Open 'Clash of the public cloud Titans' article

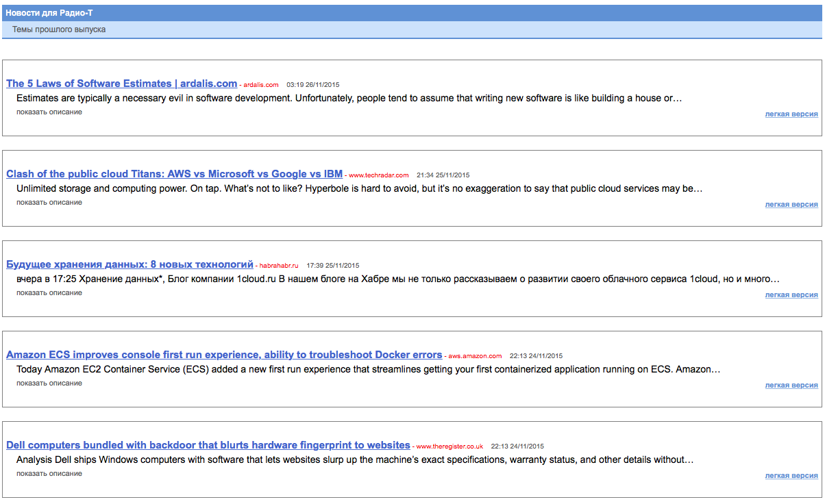174,174
